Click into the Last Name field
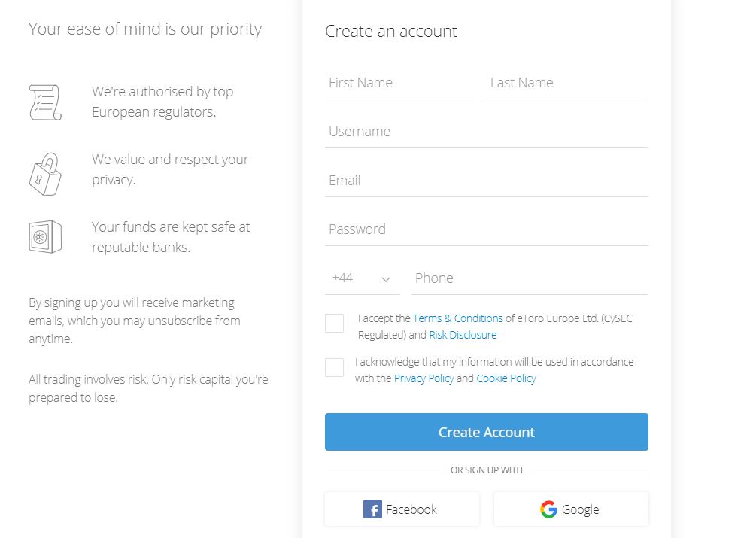 [567, 83]
